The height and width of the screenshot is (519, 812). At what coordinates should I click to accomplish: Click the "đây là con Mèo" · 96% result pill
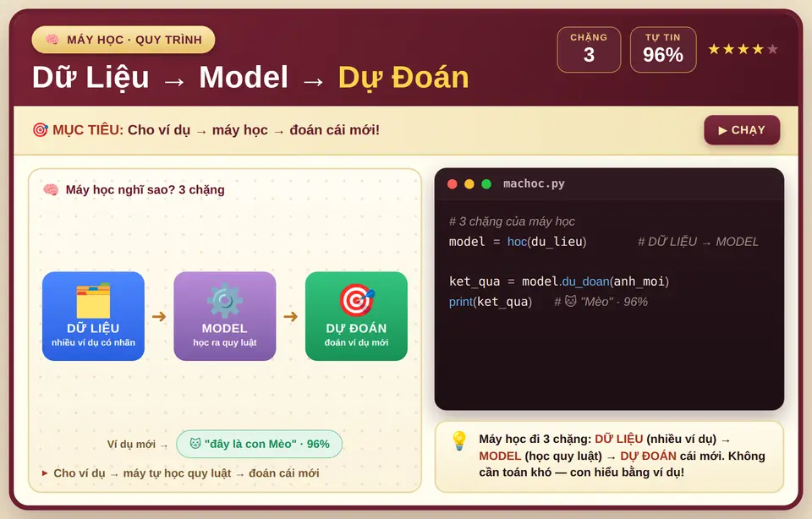(x=260, y=444)
